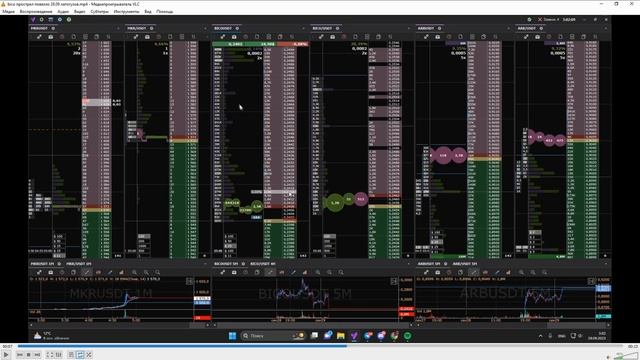
Task: Open the Spotify icon on the taskbar
Action: (407, 336)
